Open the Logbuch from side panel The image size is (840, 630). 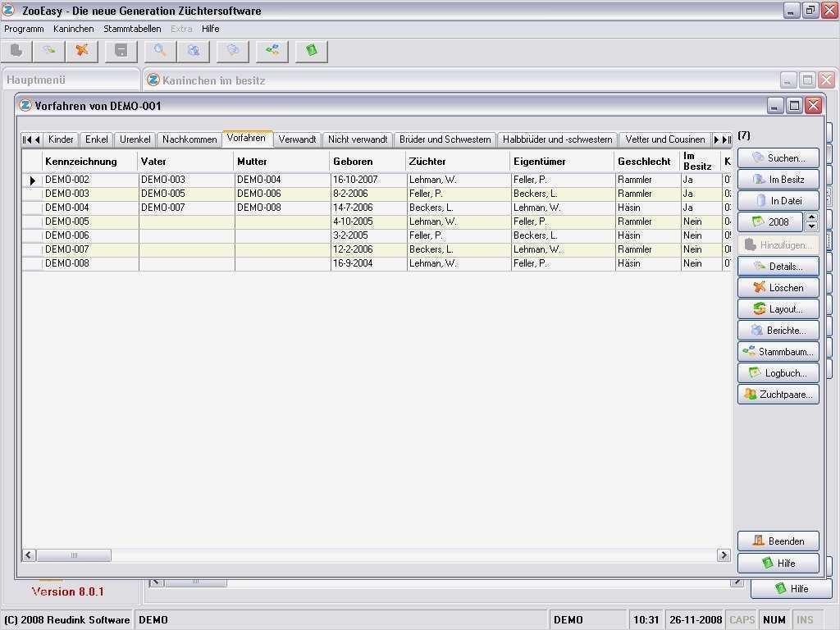point(778,373)
